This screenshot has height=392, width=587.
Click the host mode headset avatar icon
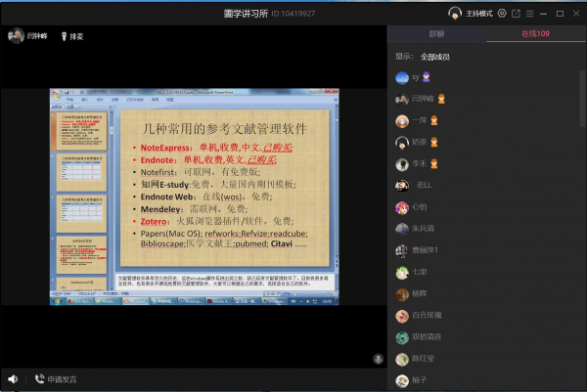tap(455, 14)
